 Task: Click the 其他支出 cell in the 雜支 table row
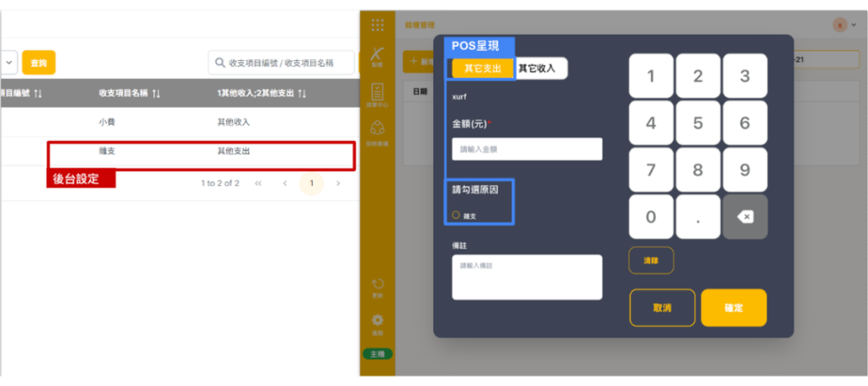pyautogui.click(x=234, y=151)
